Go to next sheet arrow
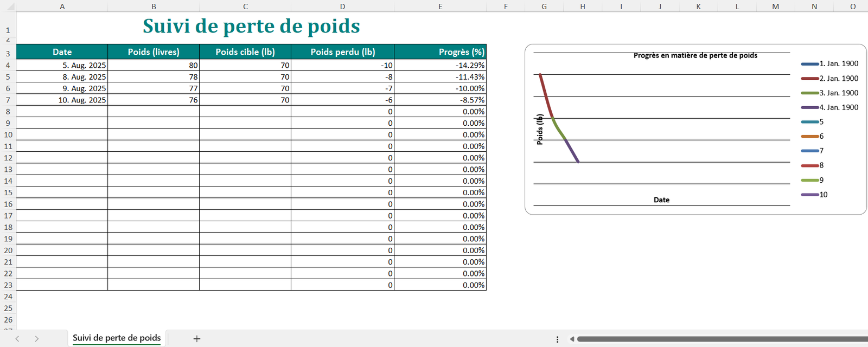 coord(36,339)
